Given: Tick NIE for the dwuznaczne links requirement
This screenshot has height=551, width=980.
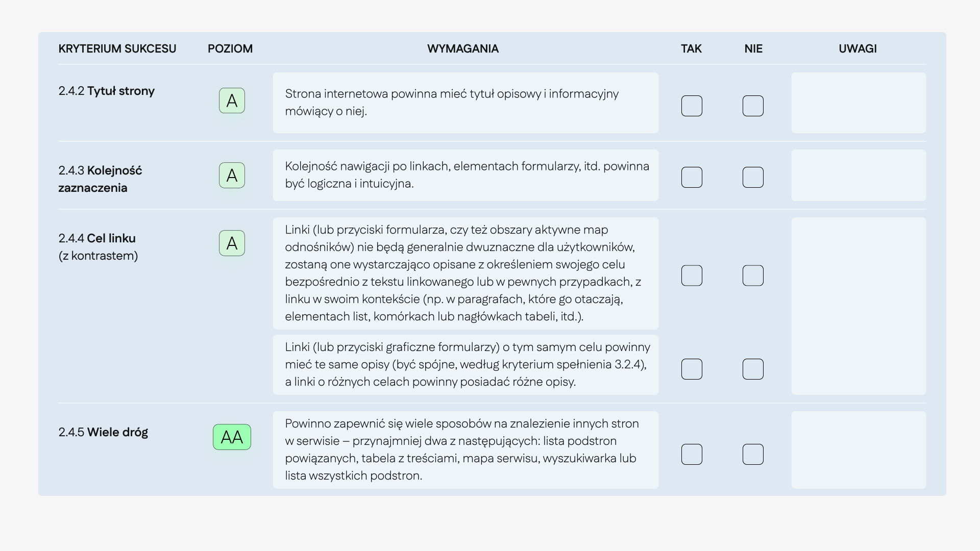Looking at the screenshot, I should [x=753, y=275].
